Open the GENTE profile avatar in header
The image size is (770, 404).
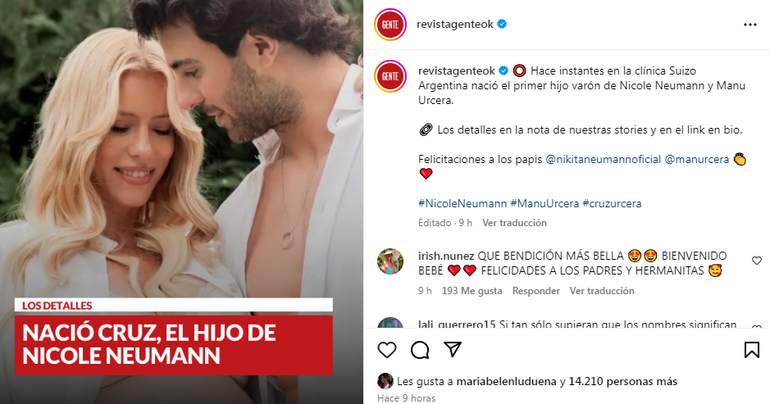pos(390,25)
